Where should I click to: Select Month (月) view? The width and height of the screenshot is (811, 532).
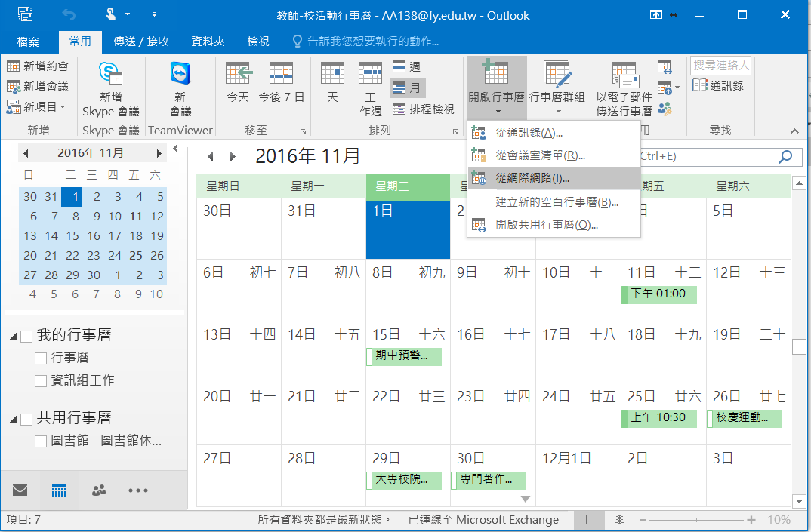[x=408, y=88]
